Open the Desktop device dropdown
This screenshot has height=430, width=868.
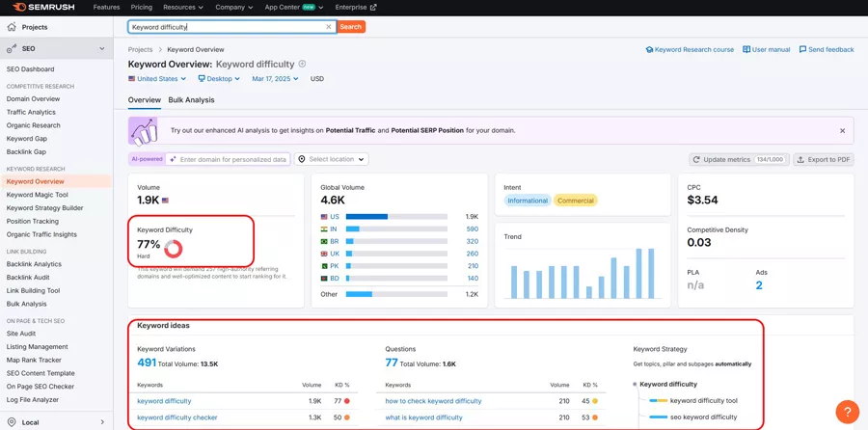pos(219,79)
